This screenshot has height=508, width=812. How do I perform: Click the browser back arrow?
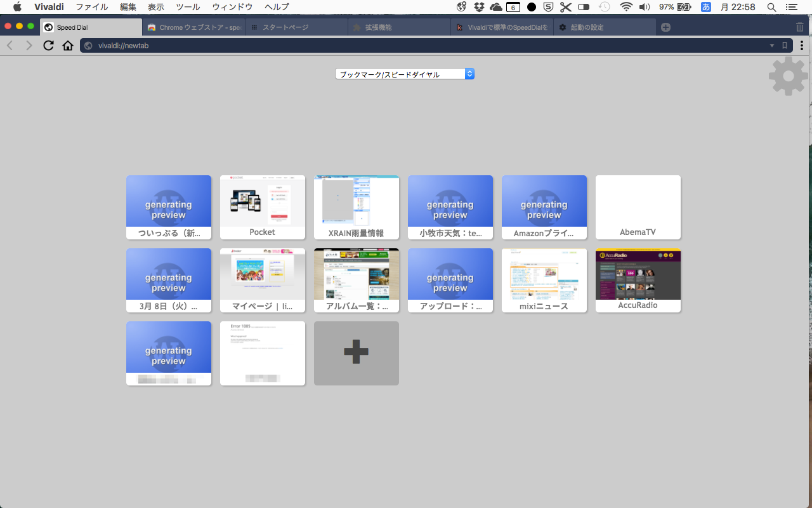click(x=10, y=46)
